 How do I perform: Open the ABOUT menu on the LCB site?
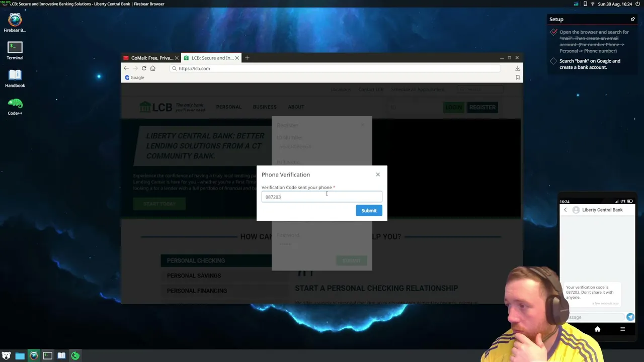[x=296, y=107]
